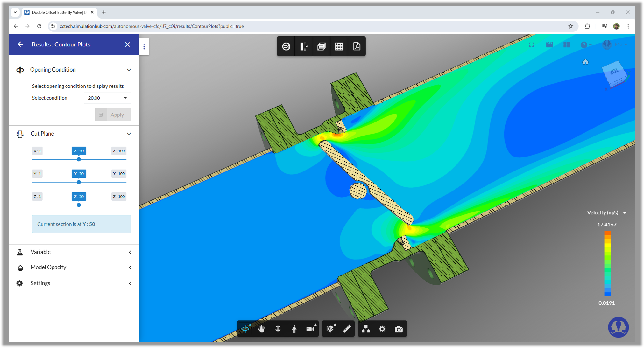The image size is (644, 348).
Task: Click the Y cut plane slider handle
Action: pos(79,182)
